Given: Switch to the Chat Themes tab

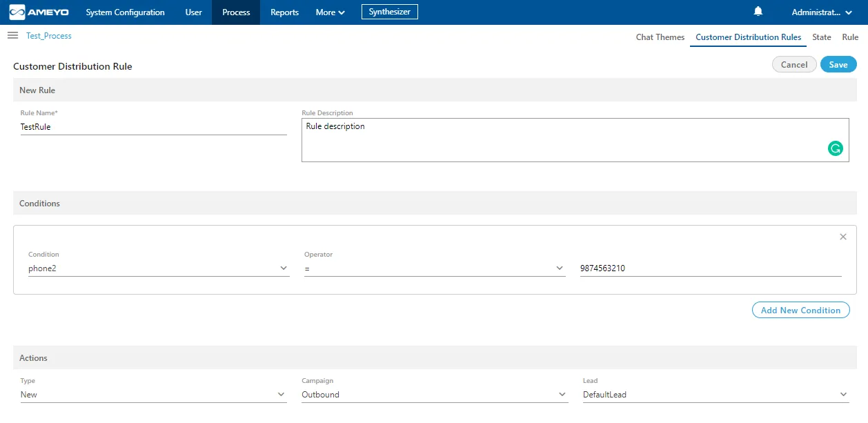Looking at the screenshot, I should coord(660,37).
